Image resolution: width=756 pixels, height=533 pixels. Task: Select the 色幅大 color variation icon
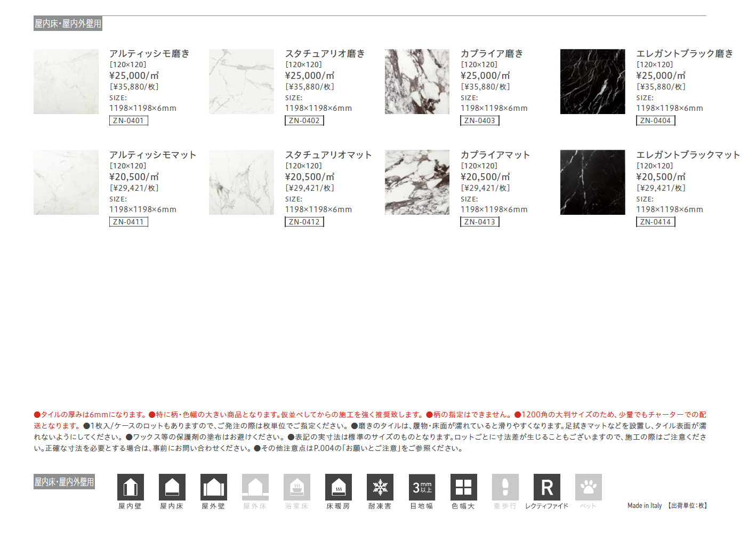pos(463,487)
